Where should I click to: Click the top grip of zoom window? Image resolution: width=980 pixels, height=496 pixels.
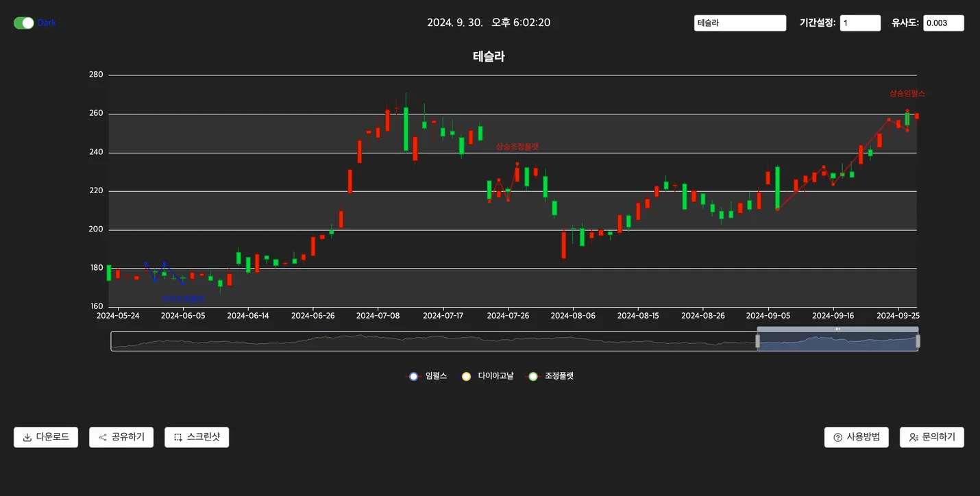click(x=837, y=329)
